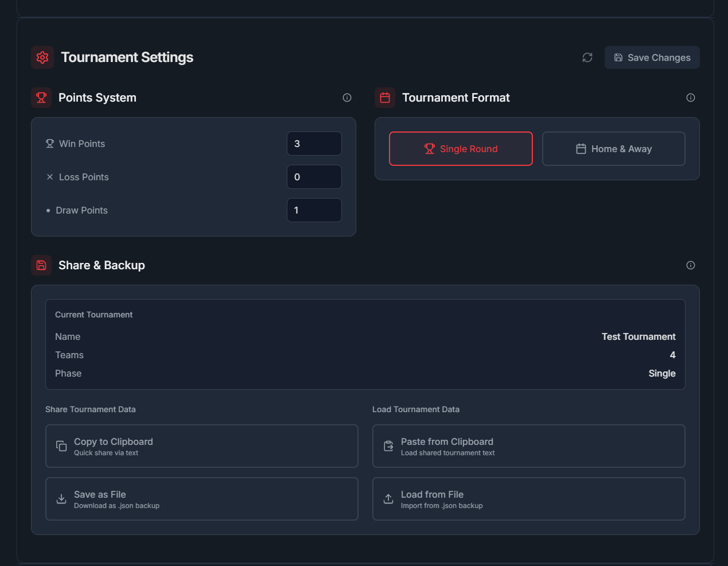Switch format to Home & Away
The width and height of the screenshot is (728, 566).
coord(613,149)
